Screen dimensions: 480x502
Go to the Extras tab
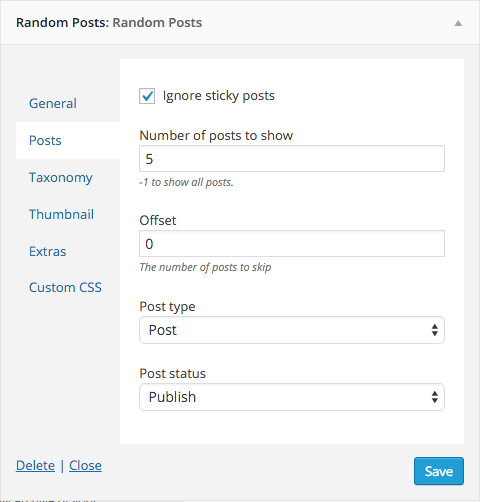47,251
